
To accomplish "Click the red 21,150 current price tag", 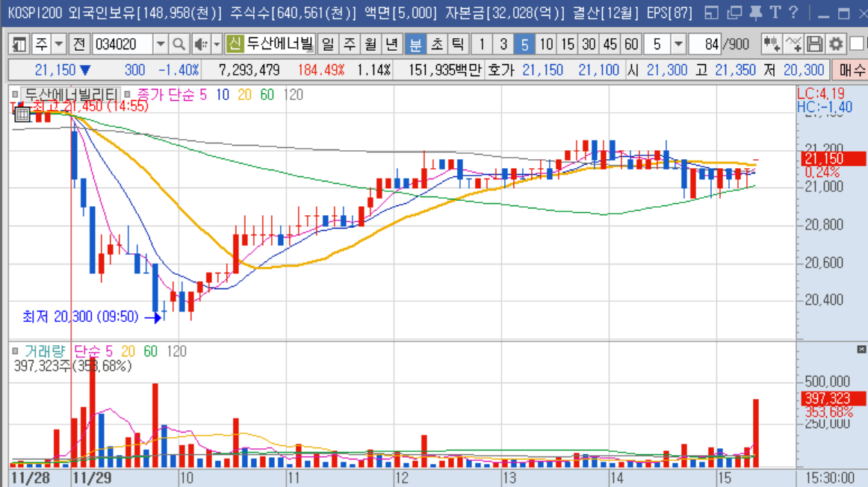I will (833, 159).
